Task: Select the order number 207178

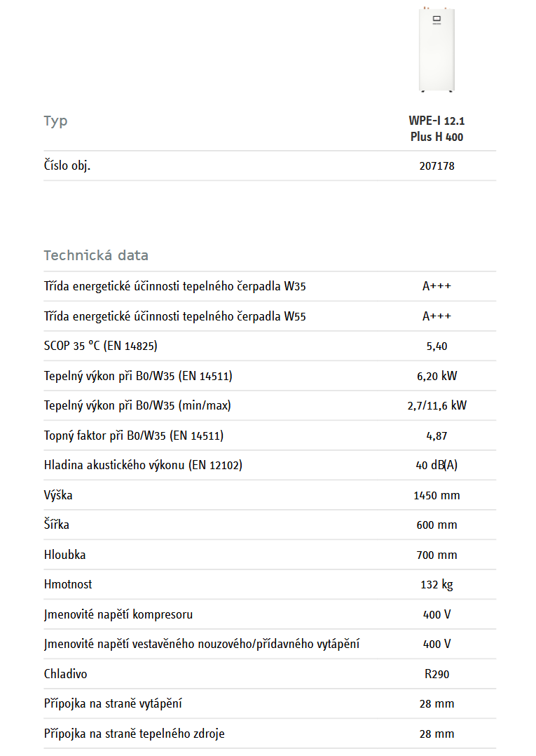Action: [437, 166]
